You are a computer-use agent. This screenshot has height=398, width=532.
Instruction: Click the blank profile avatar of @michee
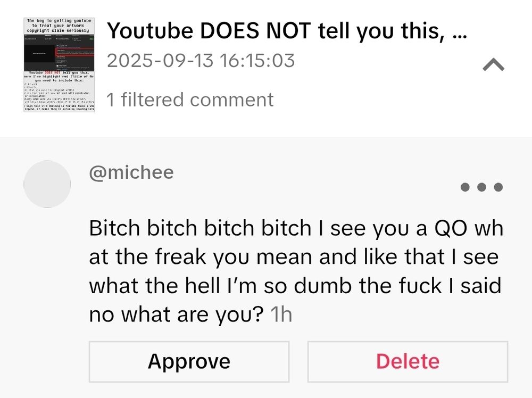click(x=47, y=184)
